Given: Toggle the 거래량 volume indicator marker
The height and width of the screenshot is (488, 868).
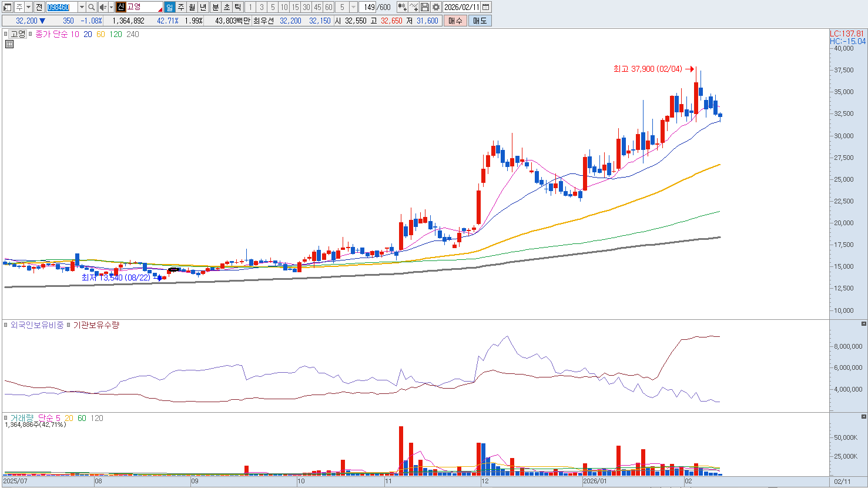Looking at the screenshot, I should (6, 418).
